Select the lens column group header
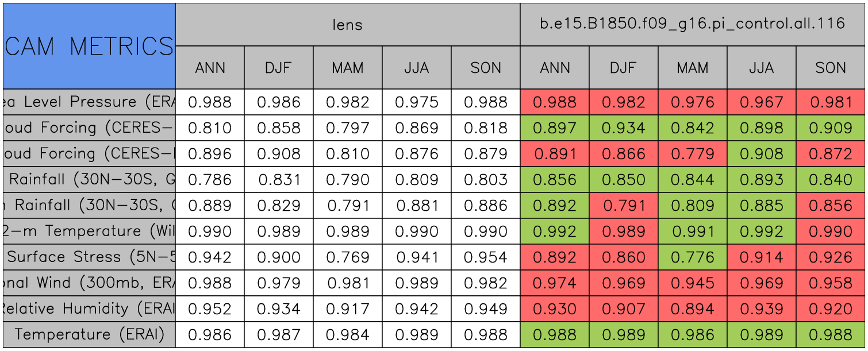 coord(347,24)
